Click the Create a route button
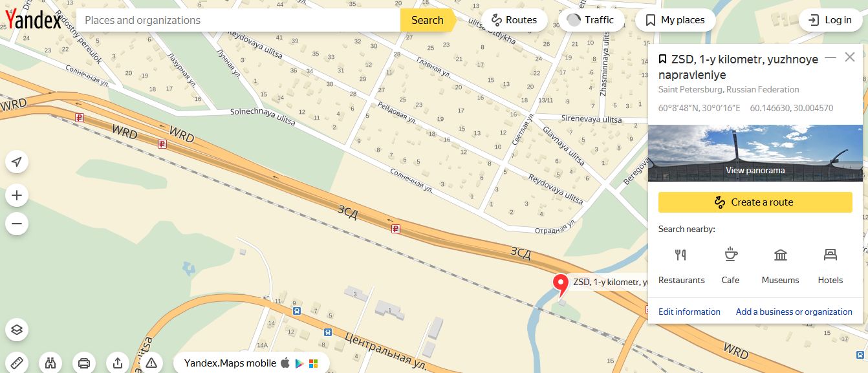The image size is (868, 373). pyautogui.click(x=755, y=202)
